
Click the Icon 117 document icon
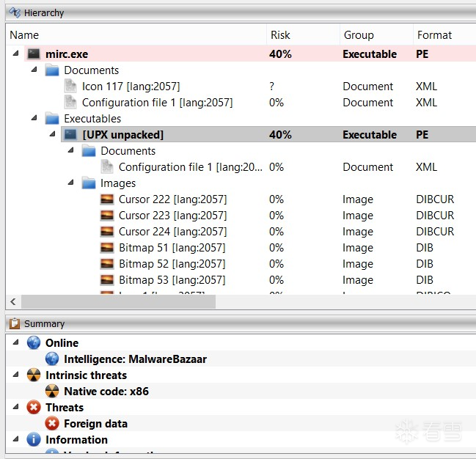70,87
